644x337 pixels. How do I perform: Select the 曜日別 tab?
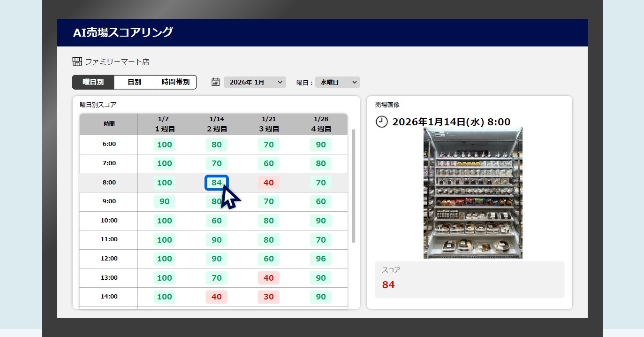click(x=92, y=82)
